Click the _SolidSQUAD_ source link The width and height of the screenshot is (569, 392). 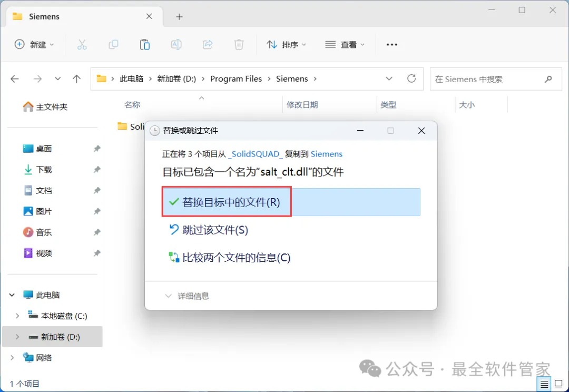[x=255, y=154]
